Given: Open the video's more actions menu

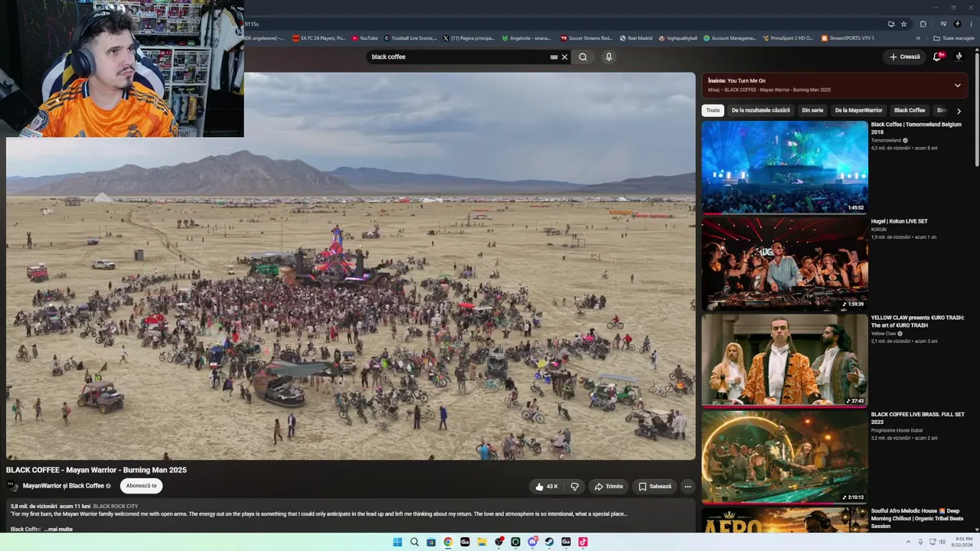Looking at the screenshot, I should pyautogui.click(x=688, y=487).
